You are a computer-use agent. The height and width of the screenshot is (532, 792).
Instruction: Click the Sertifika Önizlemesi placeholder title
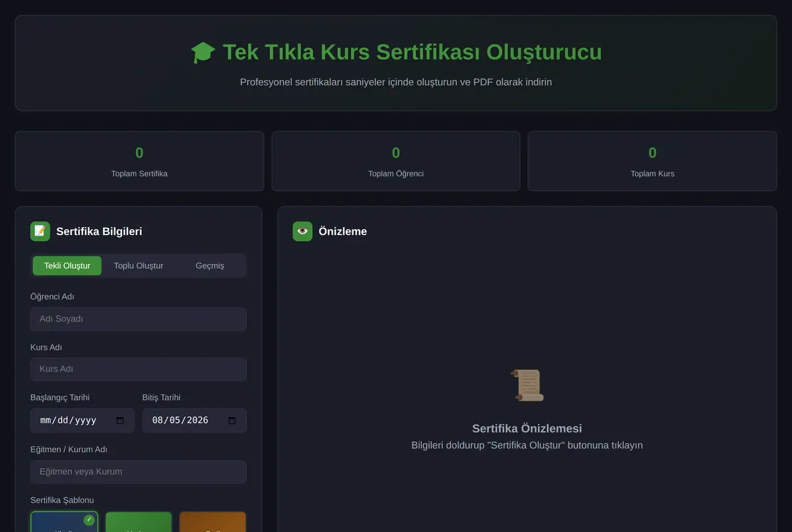click(527, 428)
